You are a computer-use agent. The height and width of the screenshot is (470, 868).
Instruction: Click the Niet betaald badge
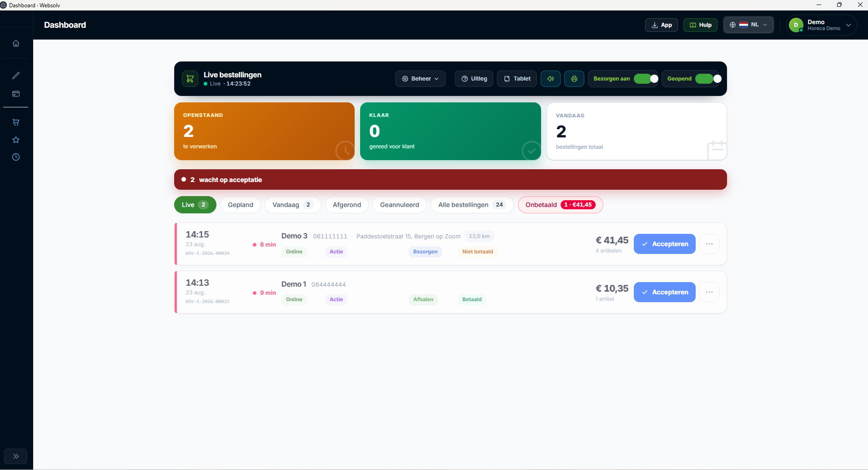click(x=477, y=252)
